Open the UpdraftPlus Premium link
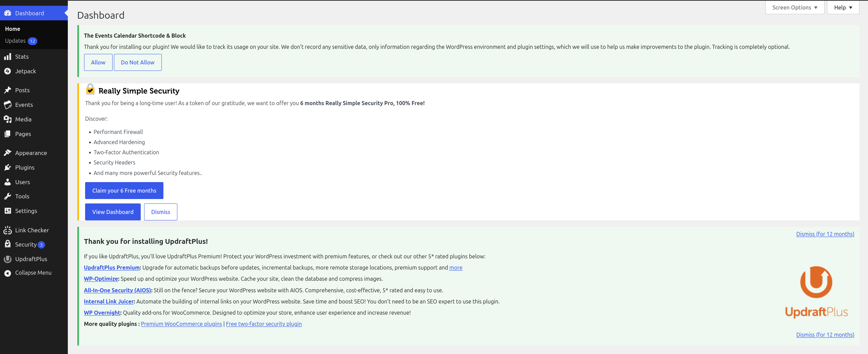 coord(112,268)
